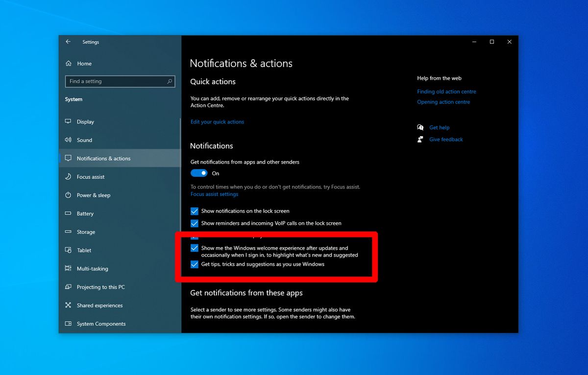Click the Shared experiences icon
Image resolution: width=588 pixels, height=375 pixels.
pyautogui.click(x=68, y=305)
